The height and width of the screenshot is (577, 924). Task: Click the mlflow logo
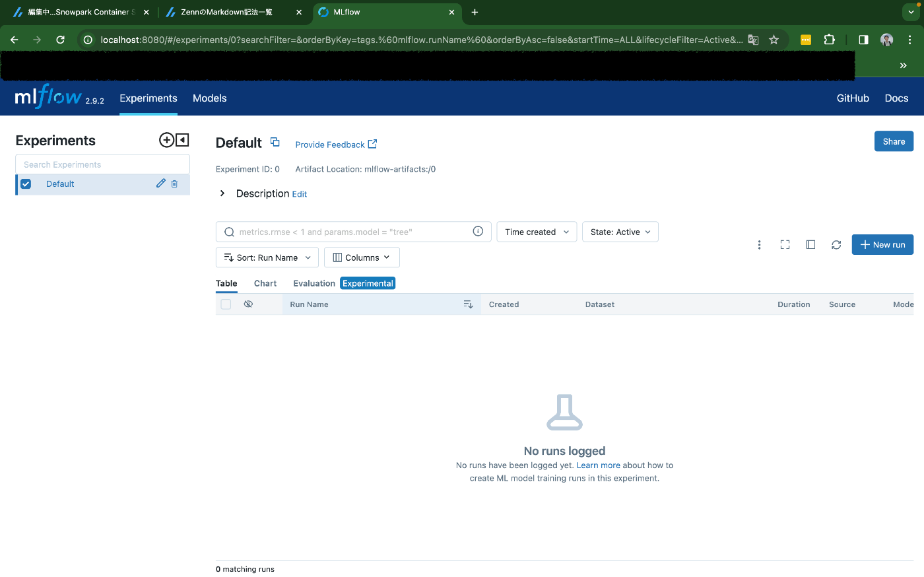(48, 98)
